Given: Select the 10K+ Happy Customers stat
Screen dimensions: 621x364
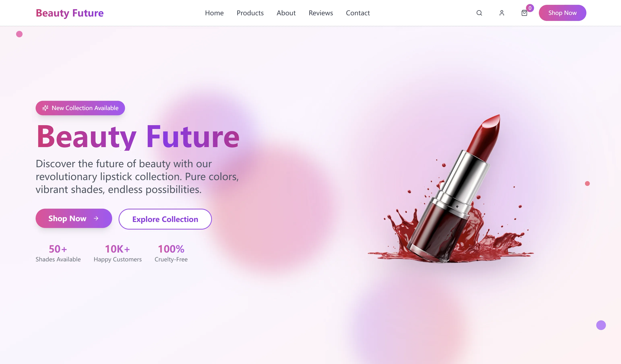Looking at the screenshot, I should (118, 253).
